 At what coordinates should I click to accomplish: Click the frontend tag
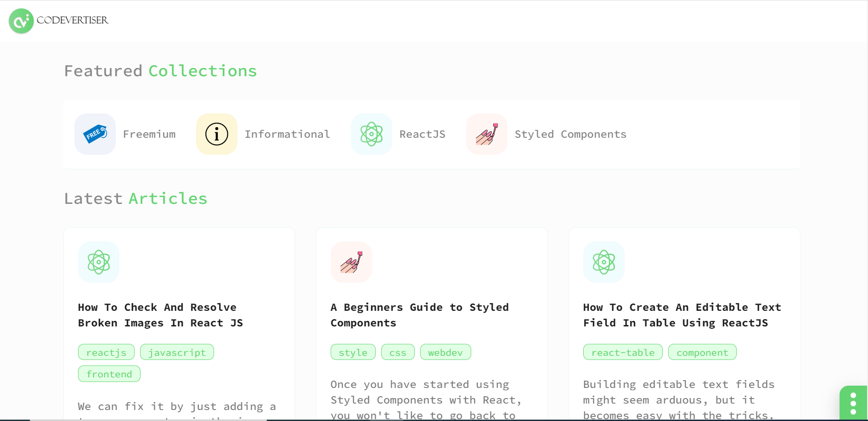pos(109,374)
